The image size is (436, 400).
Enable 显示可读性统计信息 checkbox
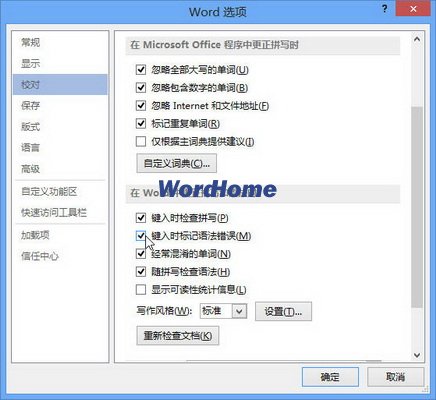point(141,290)
